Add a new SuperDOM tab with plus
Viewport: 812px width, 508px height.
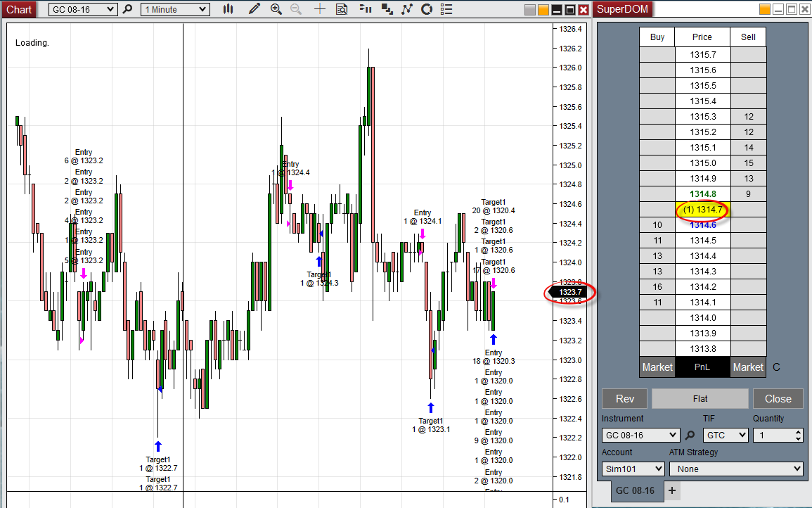pos(672,490)
